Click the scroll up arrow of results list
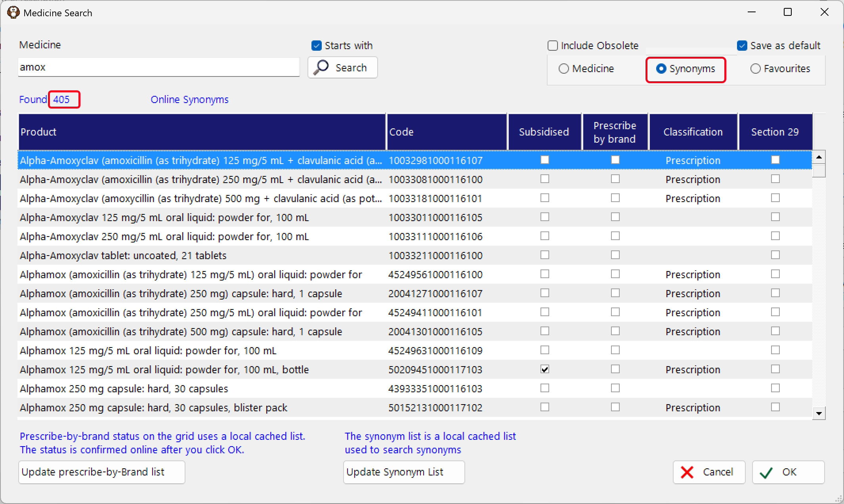The image size is (844, 504). click(x=819, y=157)
